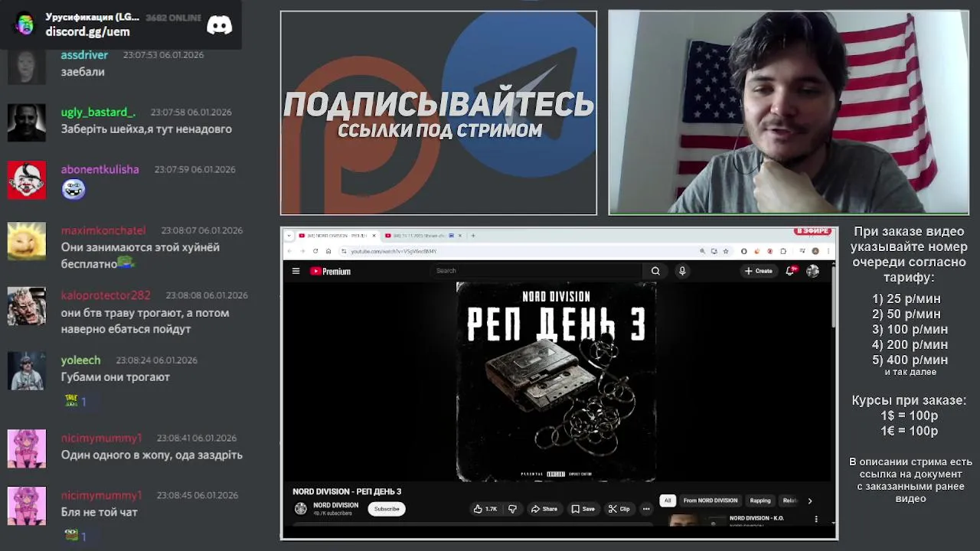This screenshot has height=551, width=980.
Task: Bookmark page with star icon
Action: point(726,251)
